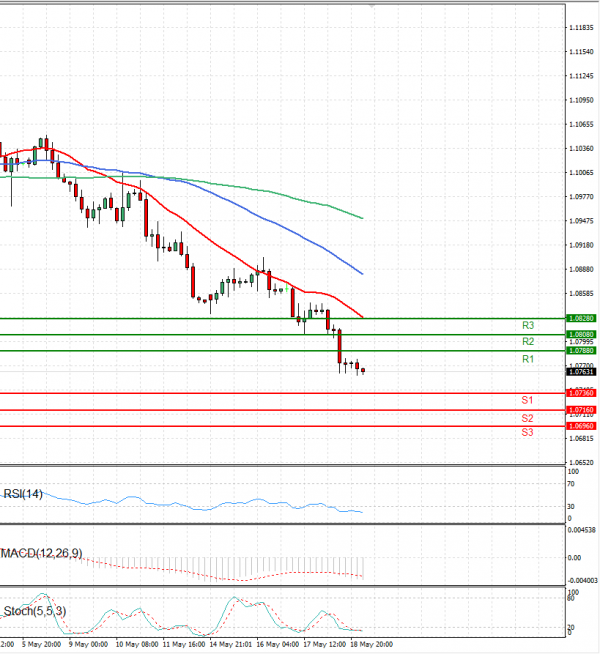This screenshot has width=600, height=654.
Task: Select the RSI(14) indicator label
Action: pyautogui.click(x=23, y=494)
